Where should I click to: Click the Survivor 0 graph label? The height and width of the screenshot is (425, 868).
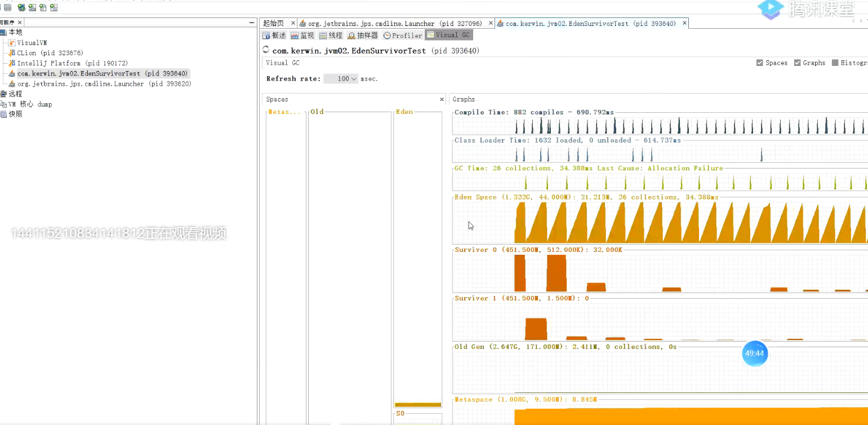(538, 250)
